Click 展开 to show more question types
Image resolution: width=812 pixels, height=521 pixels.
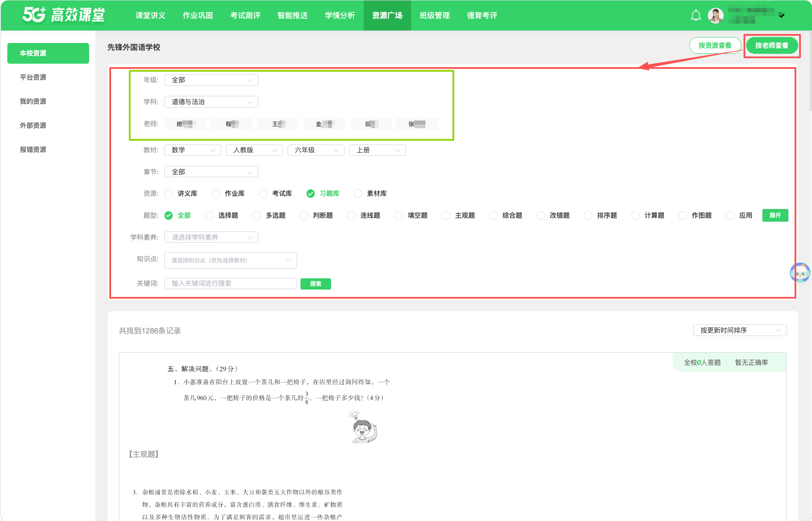[775, 216]
